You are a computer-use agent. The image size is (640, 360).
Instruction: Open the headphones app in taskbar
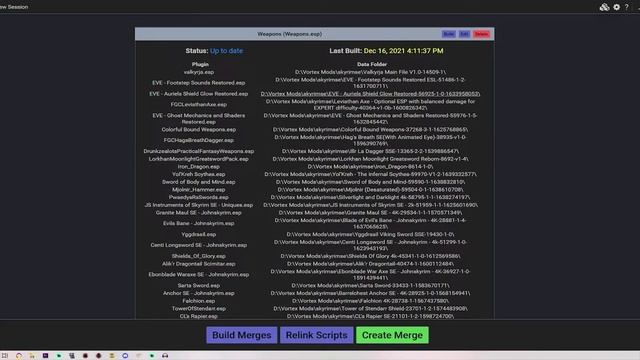165,356
